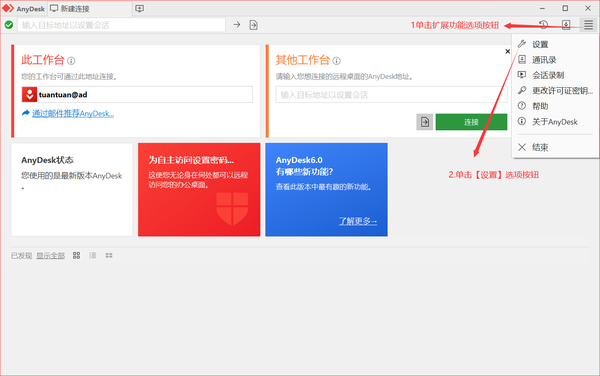
Task: Click the 此工作台 heading
Action: pyautogui.click(x=43, y=60)
